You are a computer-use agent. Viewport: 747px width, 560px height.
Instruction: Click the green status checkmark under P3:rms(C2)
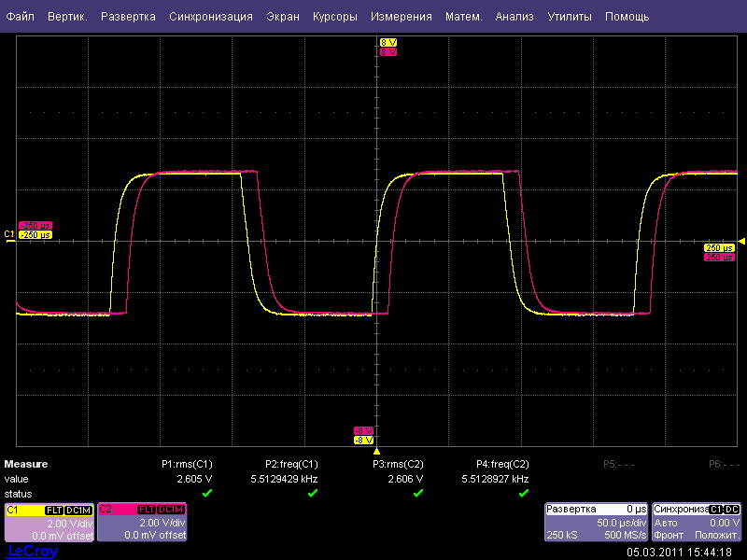coord(417,493)
